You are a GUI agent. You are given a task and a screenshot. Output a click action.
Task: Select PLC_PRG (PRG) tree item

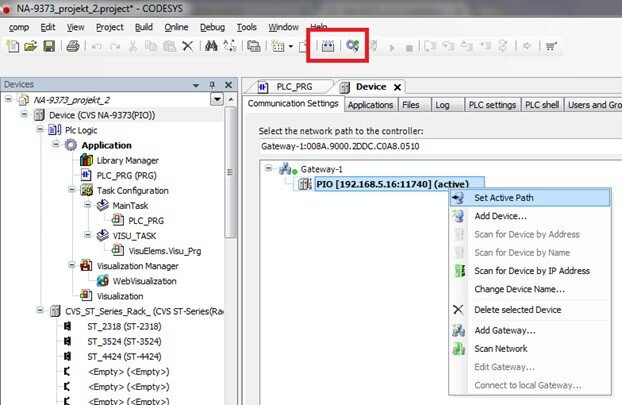pos(127,175)
